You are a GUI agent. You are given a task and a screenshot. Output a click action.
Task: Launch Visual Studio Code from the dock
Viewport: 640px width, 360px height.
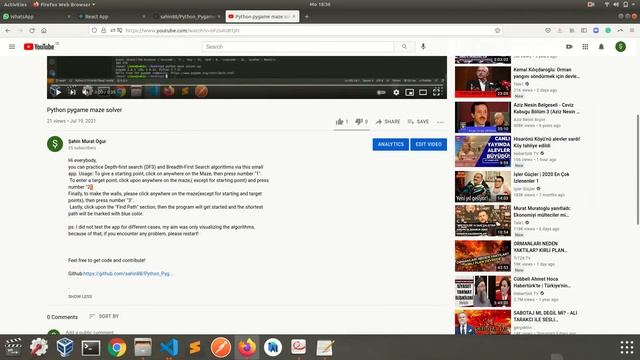(x=169, y=348)
